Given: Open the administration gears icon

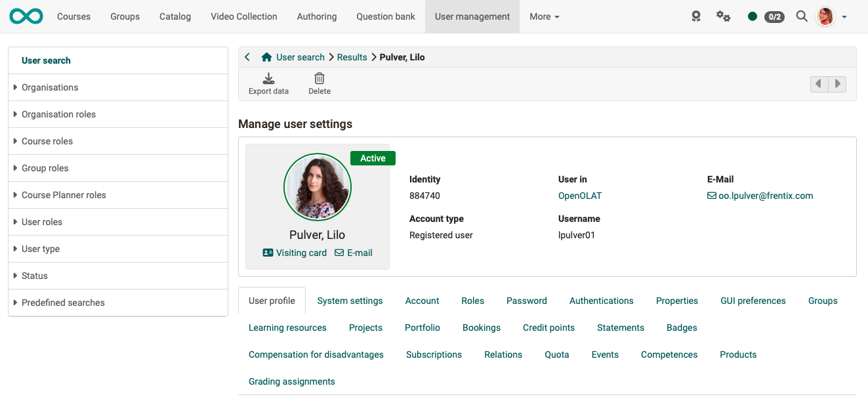Looking at the screenshot, I should 722,16.
